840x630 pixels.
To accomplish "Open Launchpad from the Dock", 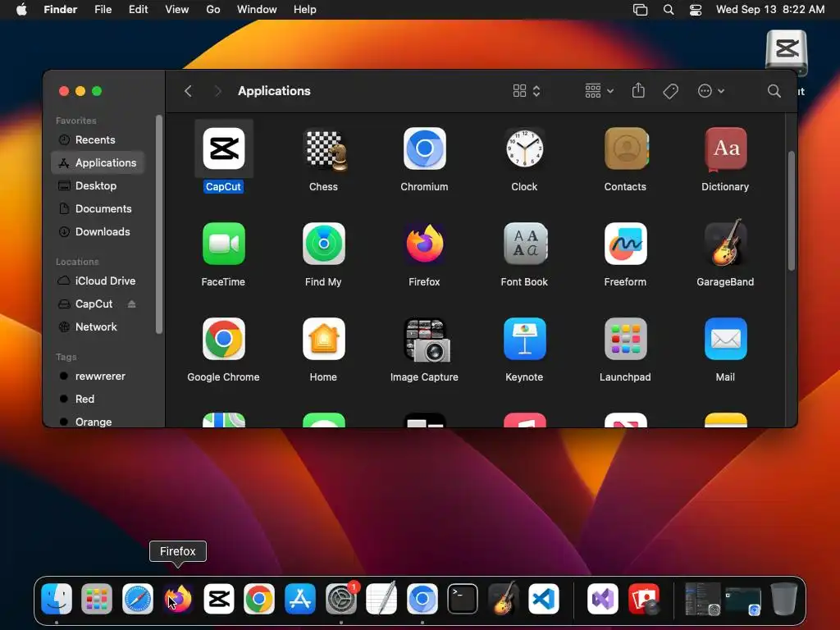I will [x=97, y=598].
